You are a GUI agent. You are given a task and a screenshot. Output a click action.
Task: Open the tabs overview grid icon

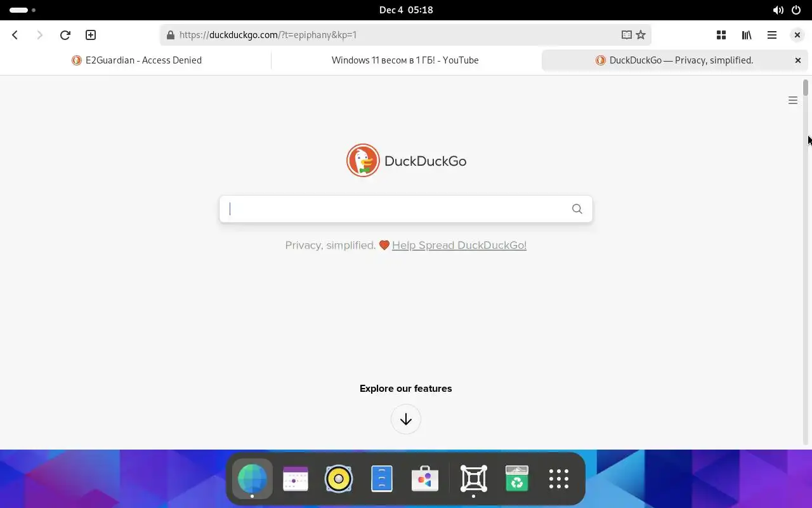(x=721, y=35)
